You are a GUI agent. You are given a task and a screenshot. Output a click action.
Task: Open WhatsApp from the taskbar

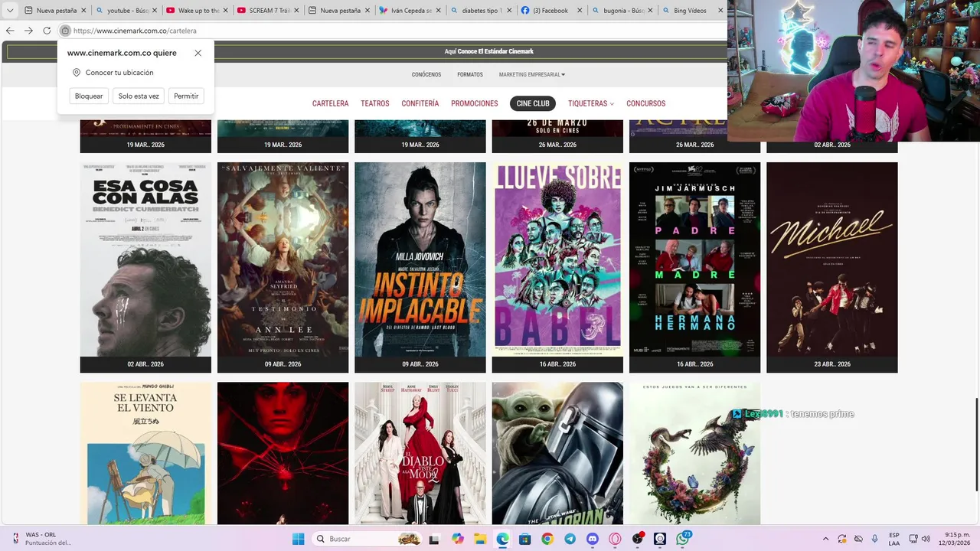coord(682,539)
